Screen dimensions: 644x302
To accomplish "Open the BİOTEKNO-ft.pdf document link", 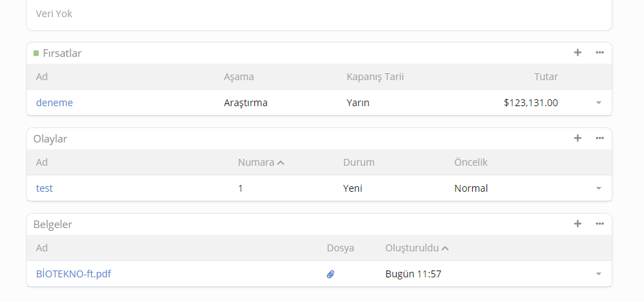I will click(73, 274).
